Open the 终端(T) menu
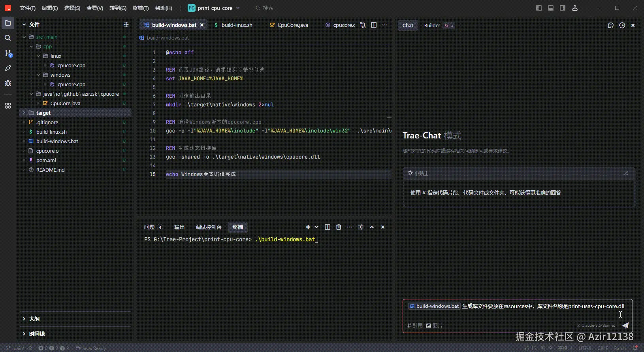The width and height of the screenshot is (644, 352). [x=141, y=8]
